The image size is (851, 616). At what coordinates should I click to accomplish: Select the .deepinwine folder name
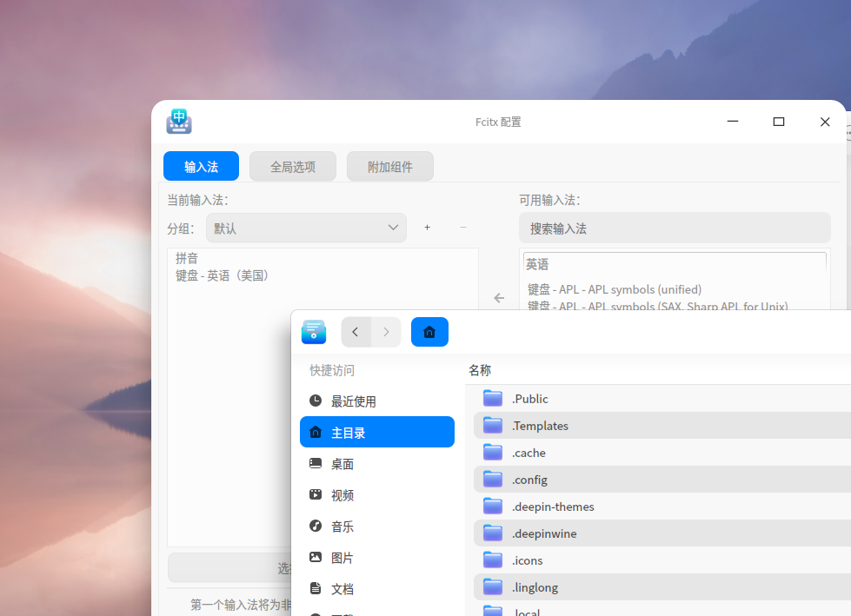pyautogui.click(x=544, y=533)
